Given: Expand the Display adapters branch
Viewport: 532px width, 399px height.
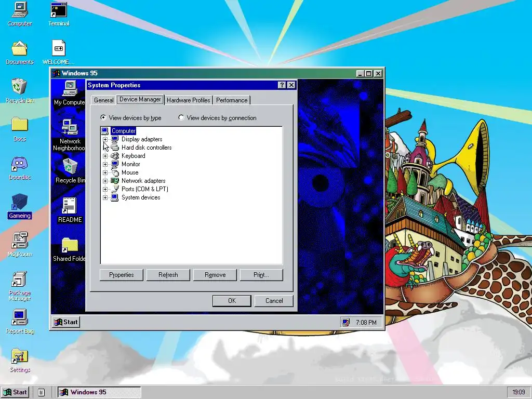Looking at the screenshot, I should (x=105, y=139).
